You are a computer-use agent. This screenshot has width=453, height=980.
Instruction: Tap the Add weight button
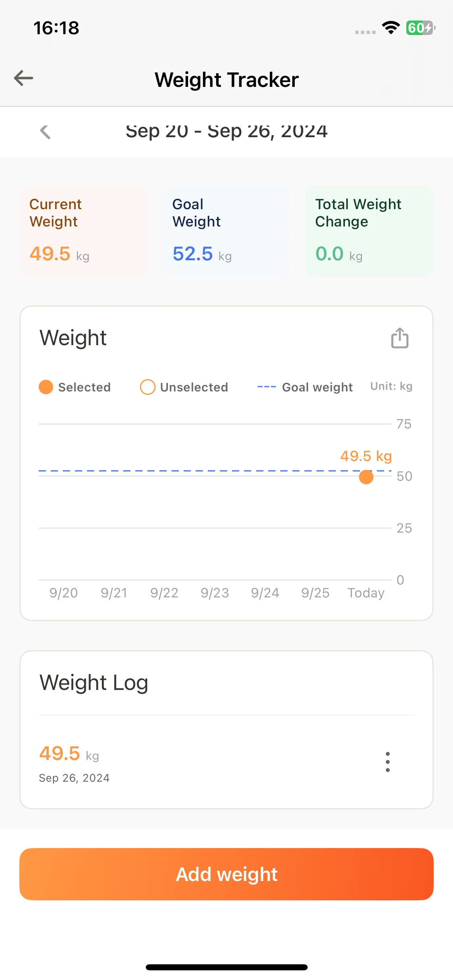tap(226, 874)
